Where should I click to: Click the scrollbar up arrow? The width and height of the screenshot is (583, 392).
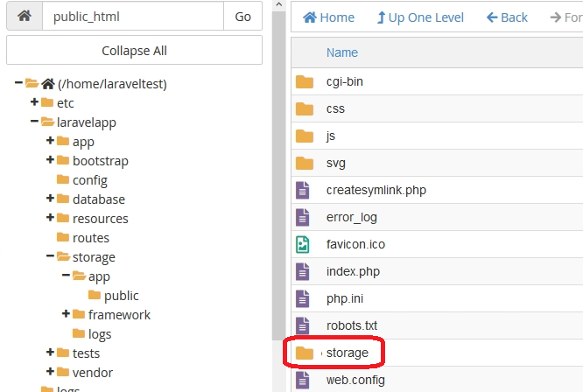coord(279,5)
